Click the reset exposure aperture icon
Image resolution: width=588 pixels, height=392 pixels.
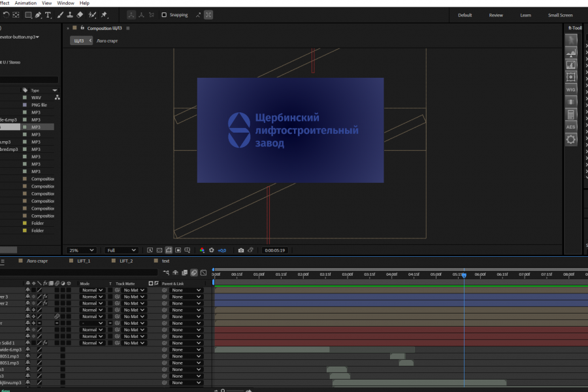click(212, 250)
